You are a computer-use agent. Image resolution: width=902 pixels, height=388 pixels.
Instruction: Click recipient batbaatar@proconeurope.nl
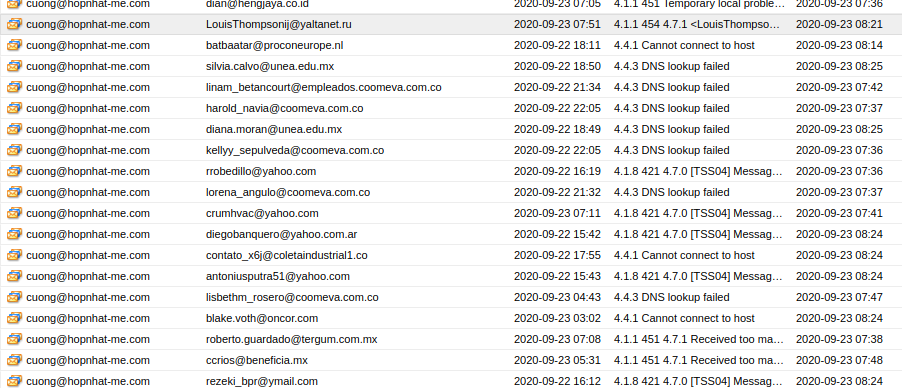pos(274,45)
